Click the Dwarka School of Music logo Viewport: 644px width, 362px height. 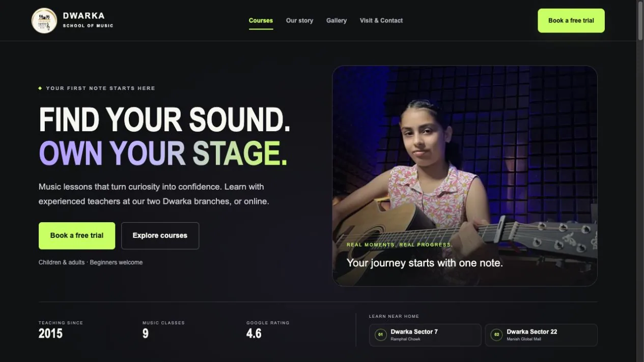click(44, 21)
